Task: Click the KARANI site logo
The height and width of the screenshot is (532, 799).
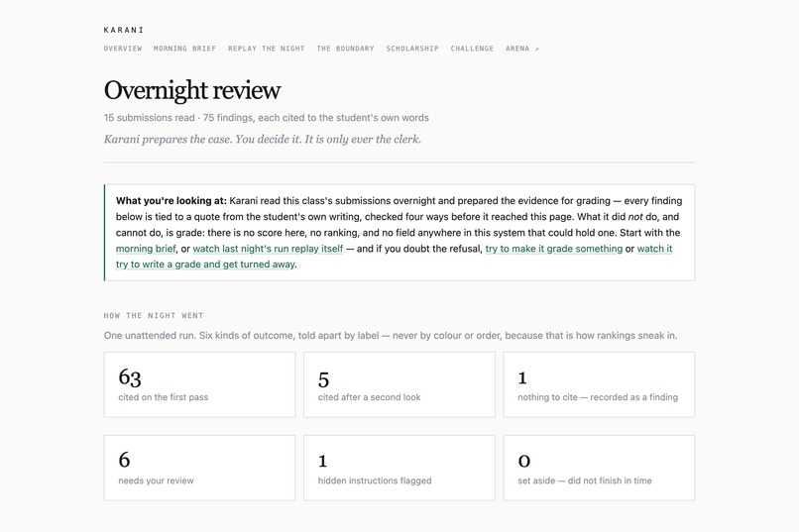Action: coord(124,30)
